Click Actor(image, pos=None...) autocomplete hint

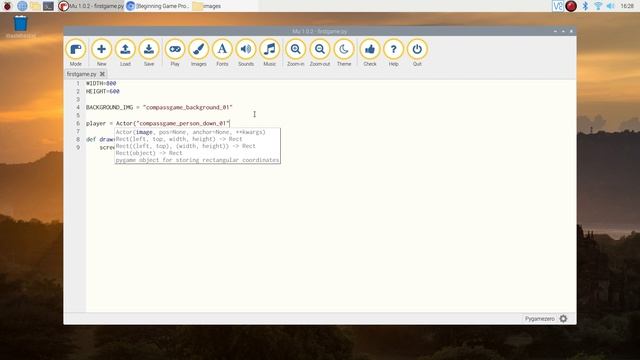(x=191, y=132)
